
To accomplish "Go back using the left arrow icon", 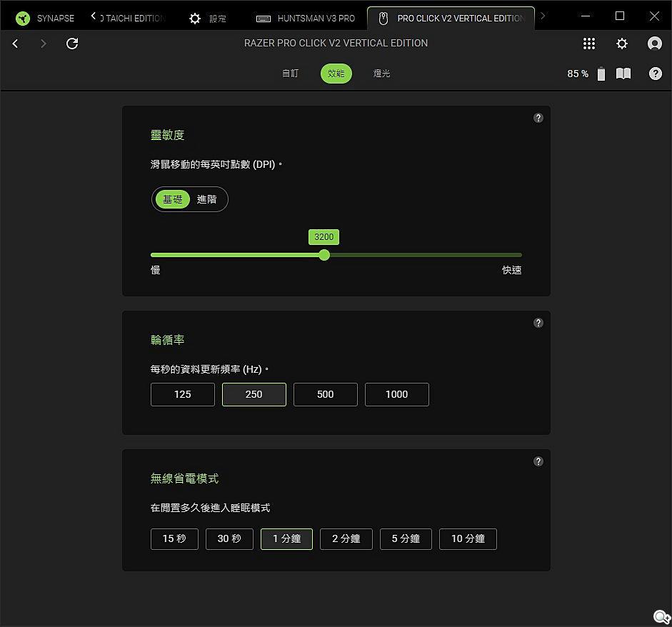I will (15, 44).
